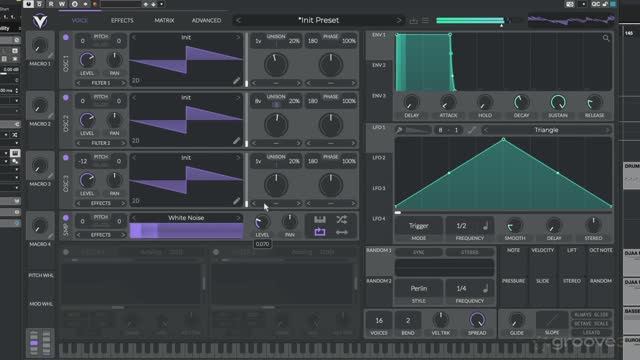The width and height of the screenshot is (640, 360).
Task: Open the LFO Triangle shape selector
Action: click(x=546, y=130)
